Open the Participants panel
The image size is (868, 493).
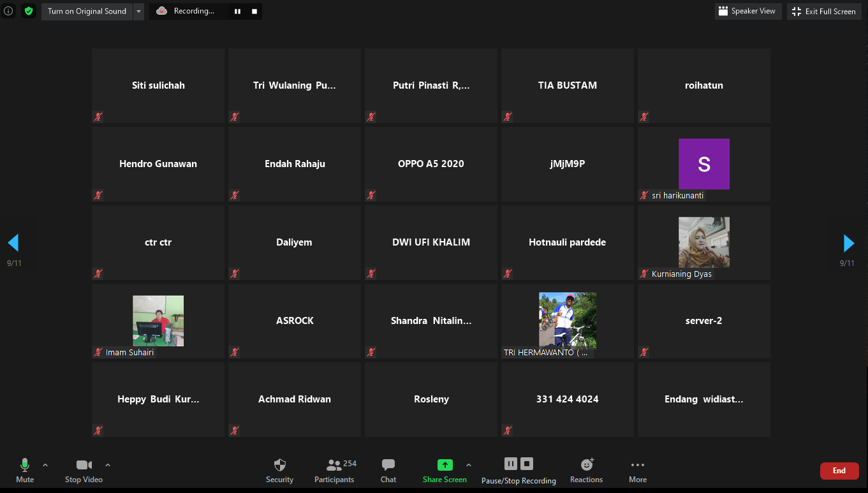coord(334,471)
